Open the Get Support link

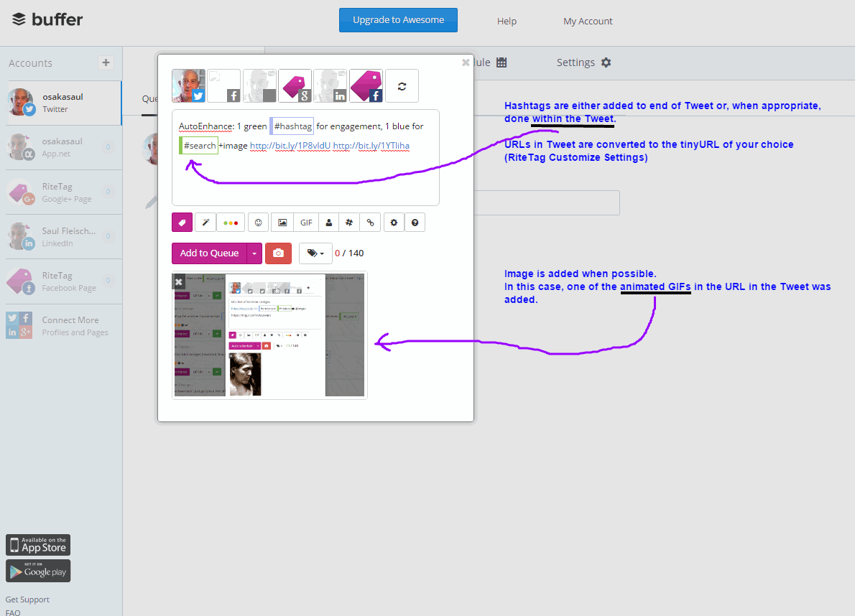(27, 599)
